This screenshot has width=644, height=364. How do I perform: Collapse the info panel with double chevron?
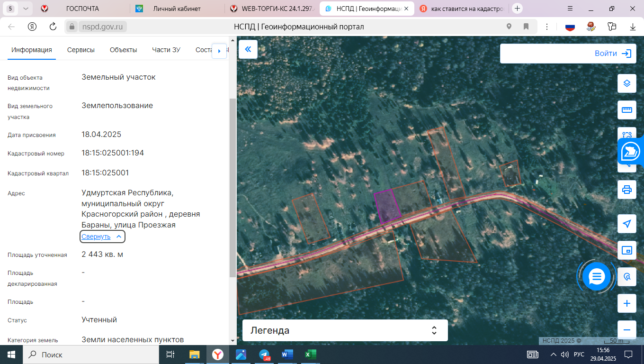click(x=248, y=49)
